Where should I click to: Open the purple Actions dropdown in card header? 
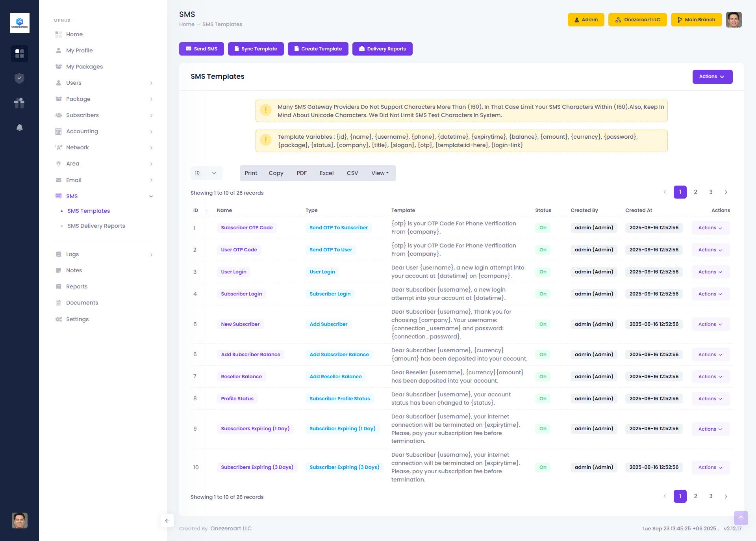(712, 77)
